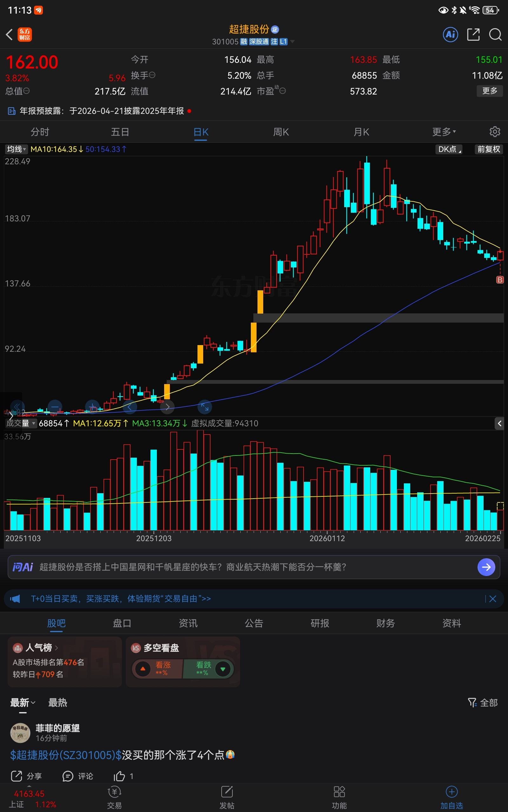The width and height of the screenshot is (508, 812).
Task: Expand stock tags dropdown next to L1
Action: coord(292,42)
